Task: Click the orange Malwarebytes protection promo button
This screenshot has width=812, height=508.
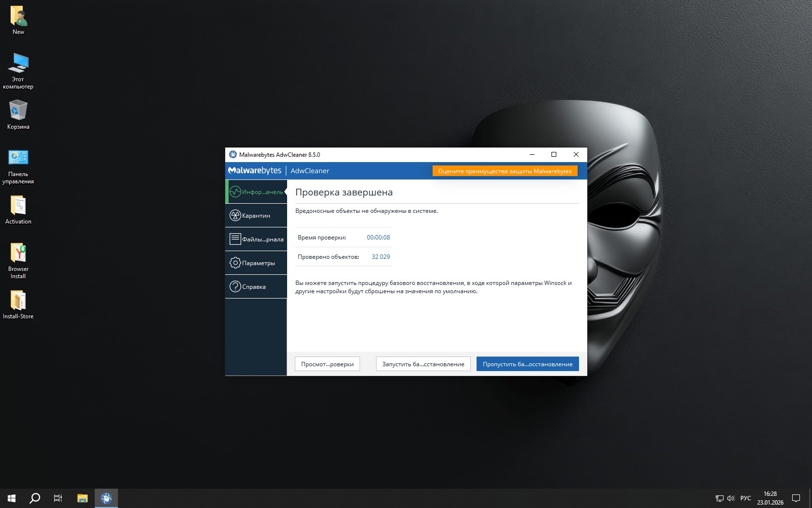Action: 505,171
